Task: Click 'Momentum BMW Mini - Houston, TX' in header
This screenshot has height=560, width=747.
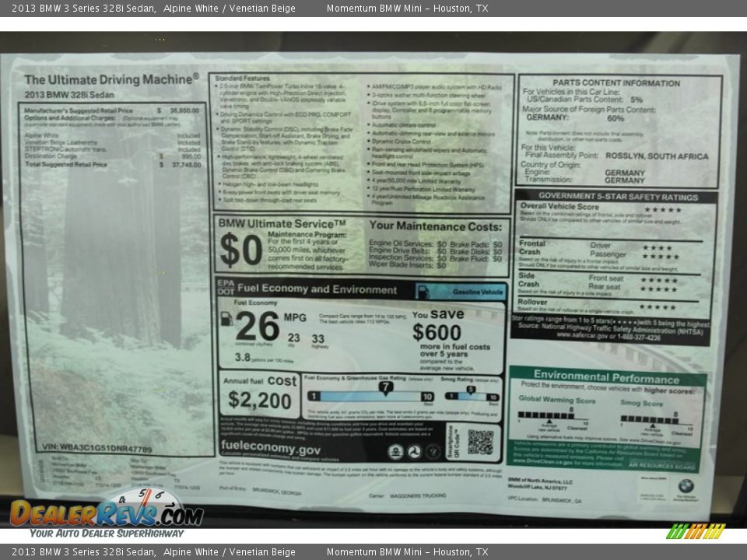Action: (407, 9)
